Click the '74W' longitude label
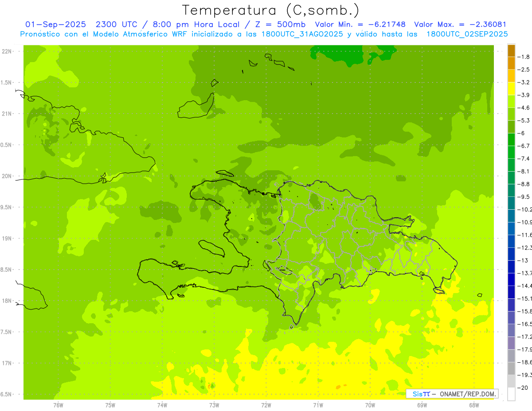 [162, 405]
